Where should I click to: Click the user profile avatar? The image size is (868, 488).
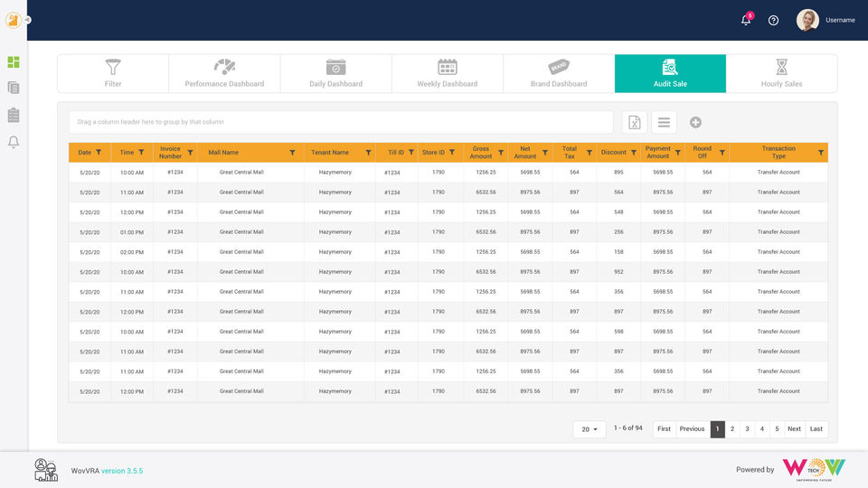(x=807, y=20)
